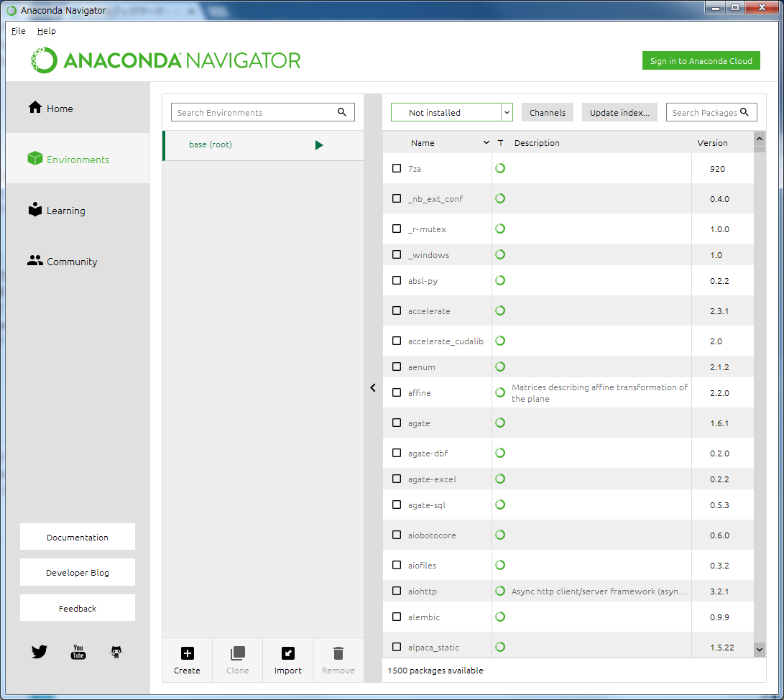This screenshot has height=700, width=784.
Task: Tick the agate-excel package checkbox
Action: [397, 479]
